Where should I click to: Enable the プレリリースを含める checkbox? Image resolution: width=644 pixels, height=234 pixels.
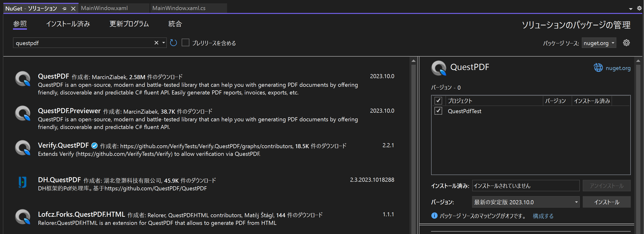click(x=185, y=43)
